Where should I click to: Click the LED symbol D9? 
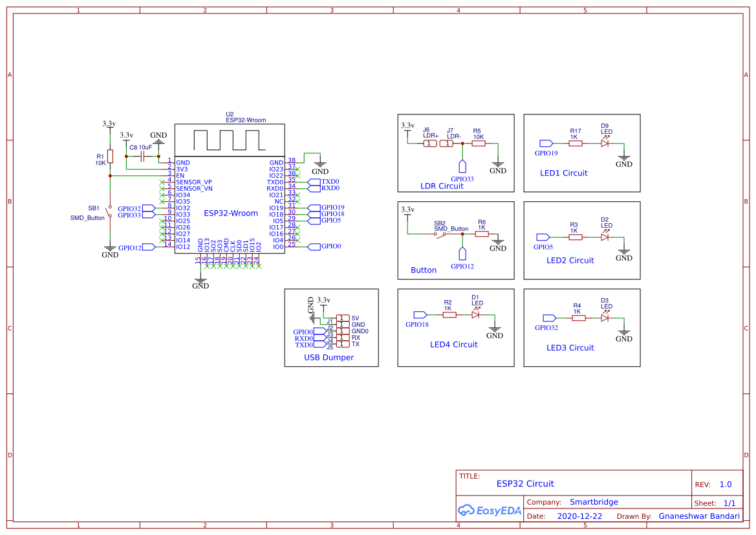coord(605,144)
